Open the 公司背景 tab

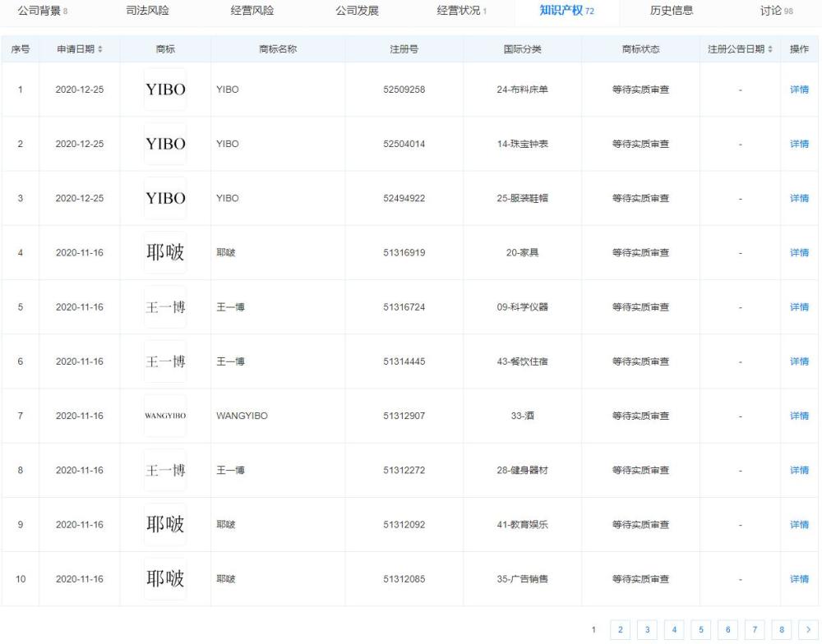pos(43,11)
